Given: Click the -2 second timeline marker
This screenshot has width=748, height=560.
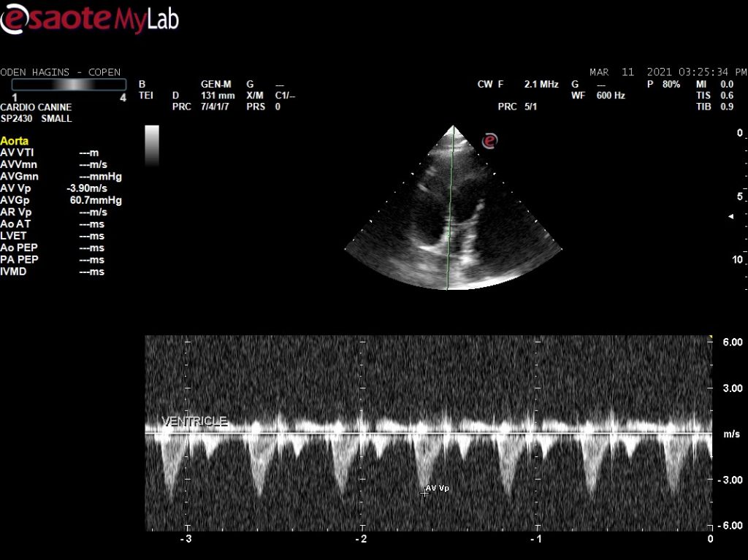Looking at the screenshot, I should pyautogui.click(x=360, y=539).
